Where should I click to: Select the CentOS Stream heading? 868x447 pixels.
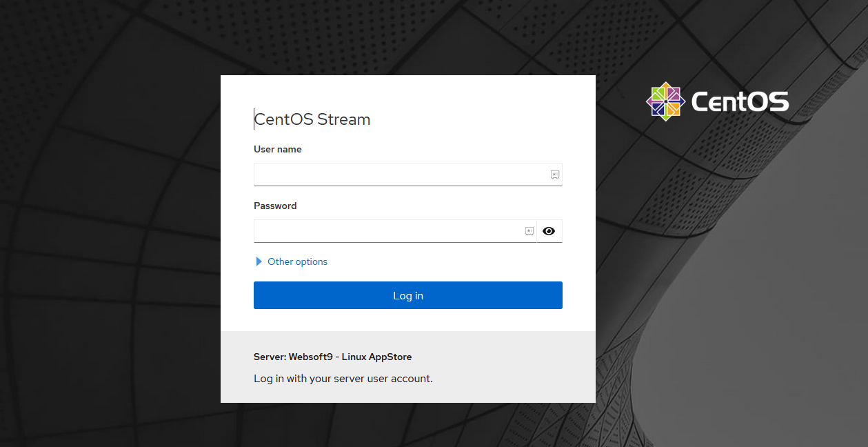312,119
